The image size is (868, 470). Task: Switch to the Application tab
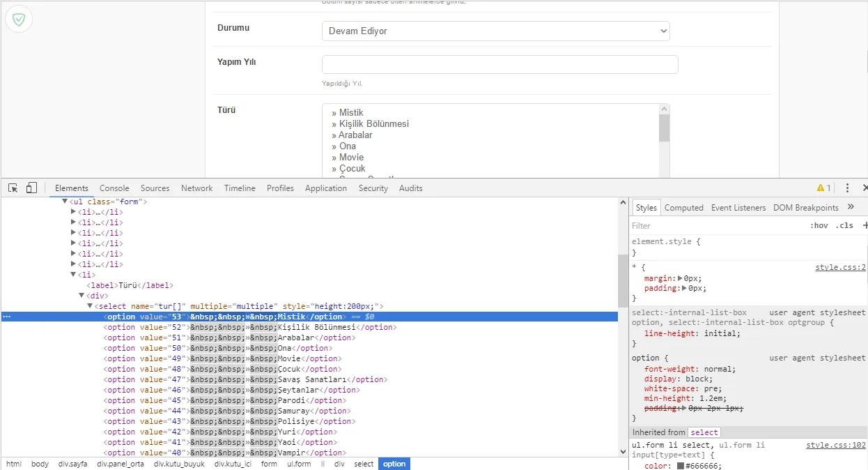[x=326, y=188]
